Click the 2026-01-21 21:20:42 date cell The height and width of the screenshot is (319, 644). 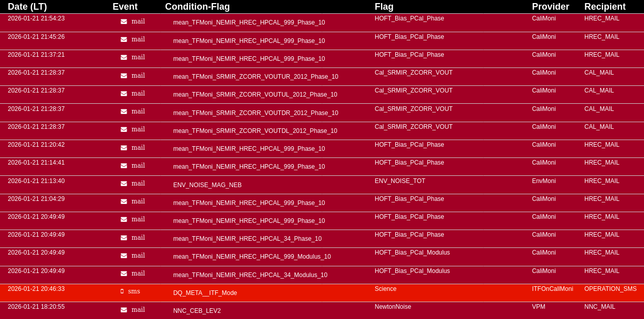click(x=36, y=145)
